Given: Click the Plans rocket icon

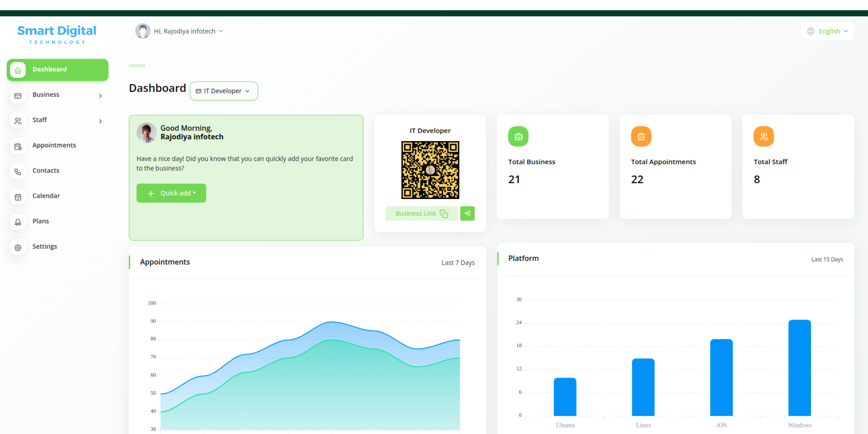Looking at the screenshot, I should tap(18, 222).
